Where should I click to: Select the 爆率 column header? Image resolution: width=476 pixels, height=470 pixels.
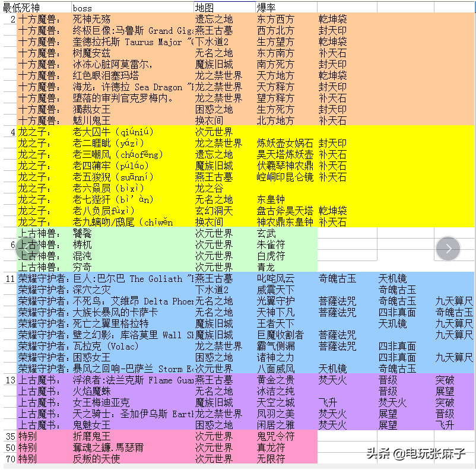(266, 8)
